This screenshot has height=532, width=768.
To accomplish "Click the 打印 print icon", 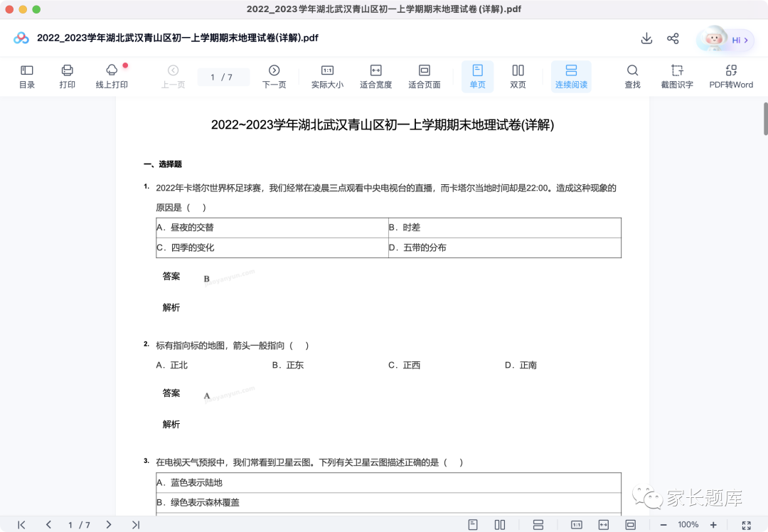I will pyautogui.click(x=67, y=77).
